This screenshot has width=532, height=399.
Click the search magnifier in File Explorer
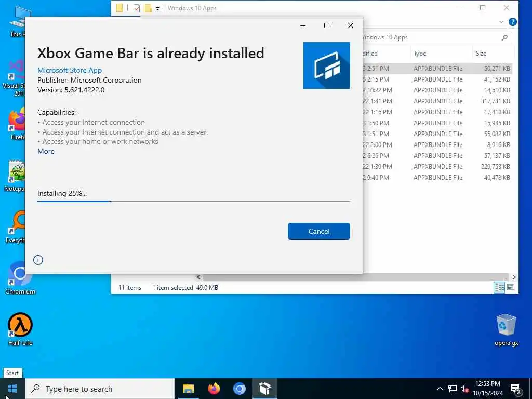504,37
